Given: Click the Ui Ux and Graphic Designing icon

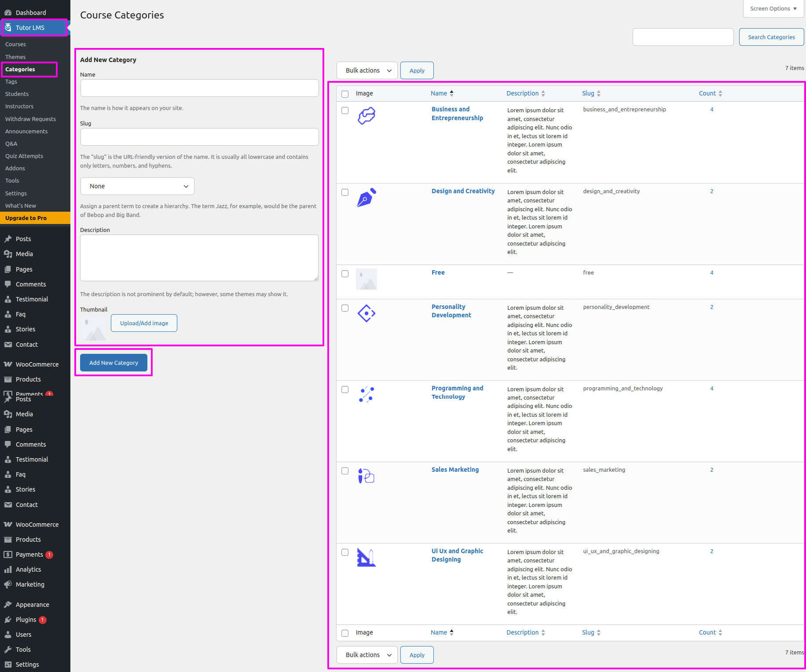Looking at the screenshot, I should point(366,558).
